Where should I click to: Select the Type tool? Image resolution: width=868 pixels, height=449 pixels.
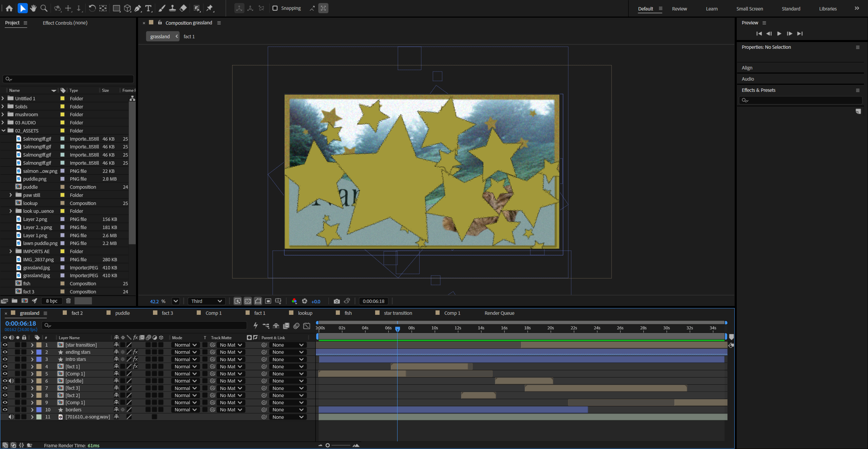148,8
